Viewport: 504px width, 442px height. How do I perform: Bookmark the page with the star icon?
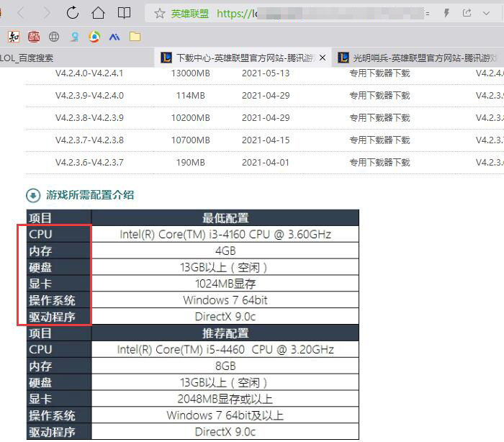(159, 14)
